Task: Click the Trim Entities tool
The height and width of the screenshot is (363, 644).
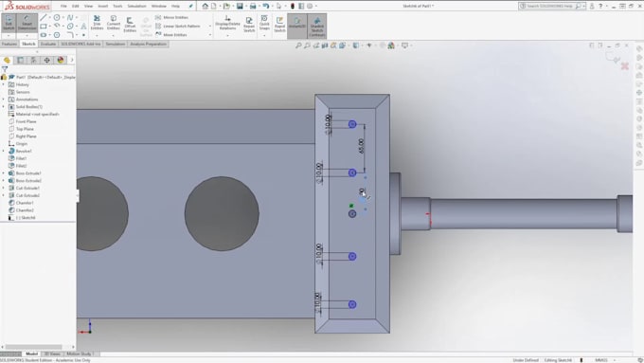Action: pos(97,23)
